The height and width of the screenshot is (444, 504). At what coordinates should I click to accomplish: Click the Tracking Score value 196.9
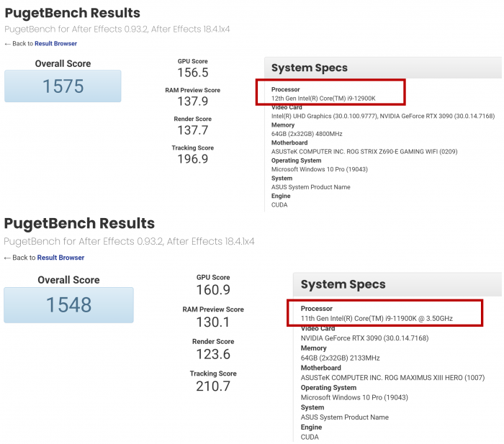pyautogui.click(x=192, y=159)
